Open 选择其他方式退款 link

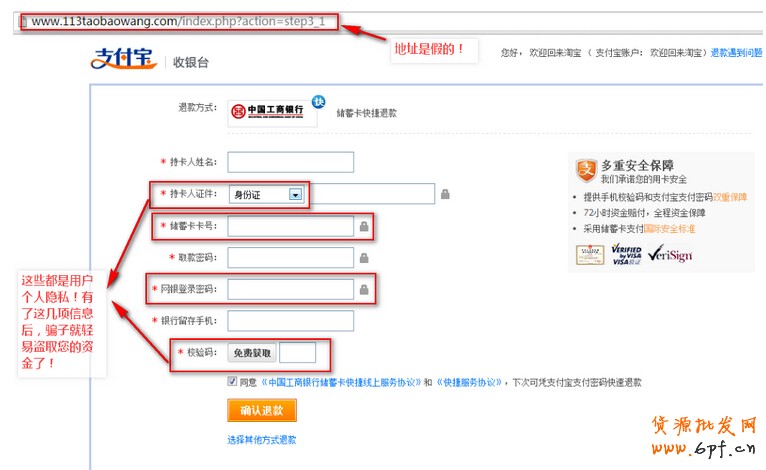(262, 440)
